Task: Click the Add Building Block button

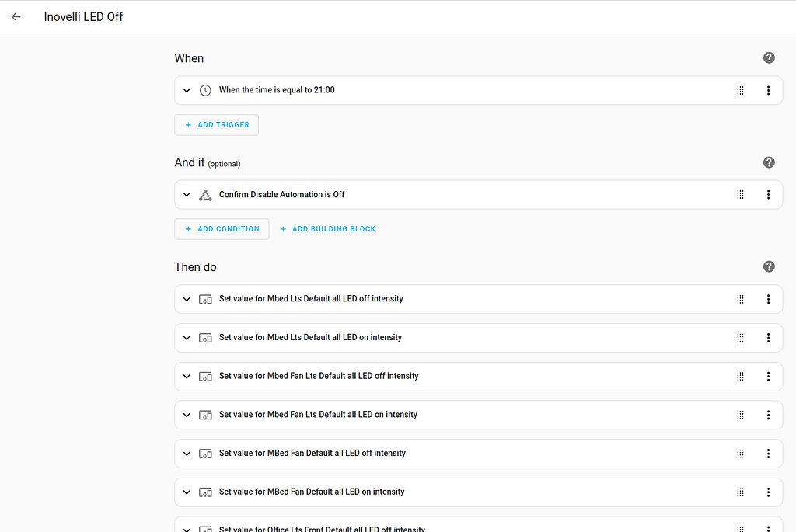Action: pyautogui.click(x=327, y=229)
